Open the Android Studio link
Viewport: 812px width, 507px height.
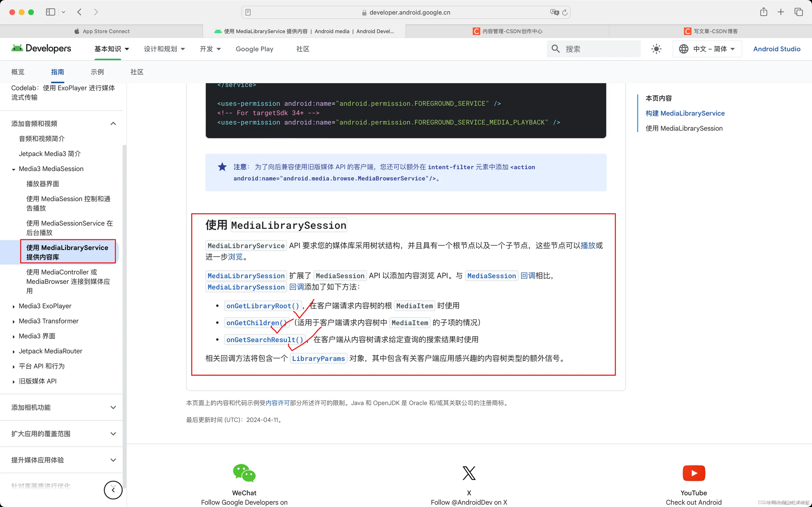point(777,49)
